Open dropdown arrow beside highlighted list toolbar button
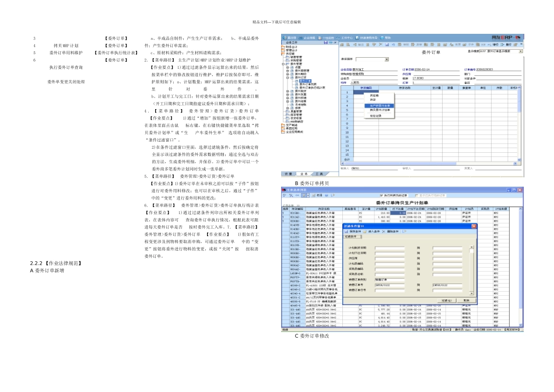 308,195
